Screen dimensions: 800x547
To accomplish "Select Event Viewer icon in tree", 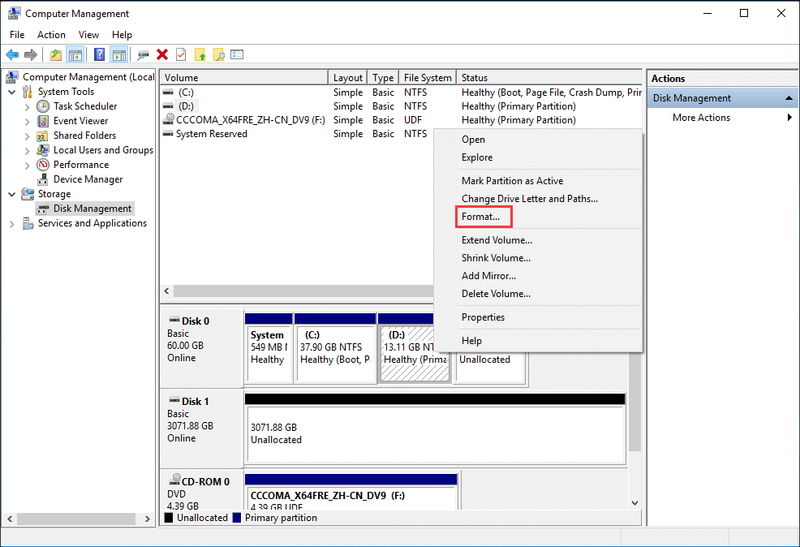I will point(43,121).
